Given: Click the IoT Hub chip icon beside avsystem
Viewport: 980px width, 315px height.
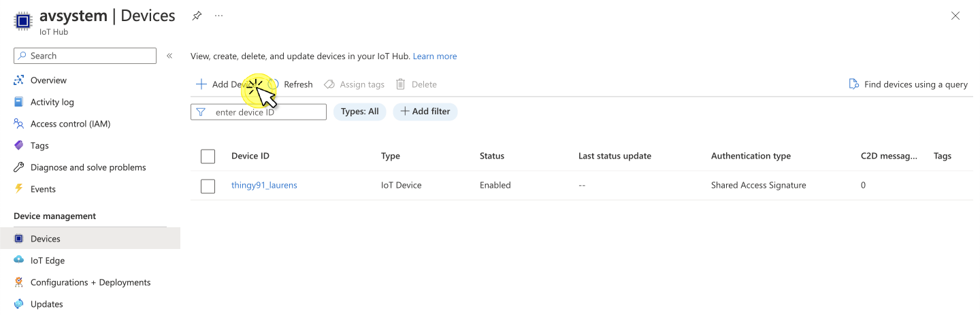Looking at the screenshot, I should click(23, 21).
